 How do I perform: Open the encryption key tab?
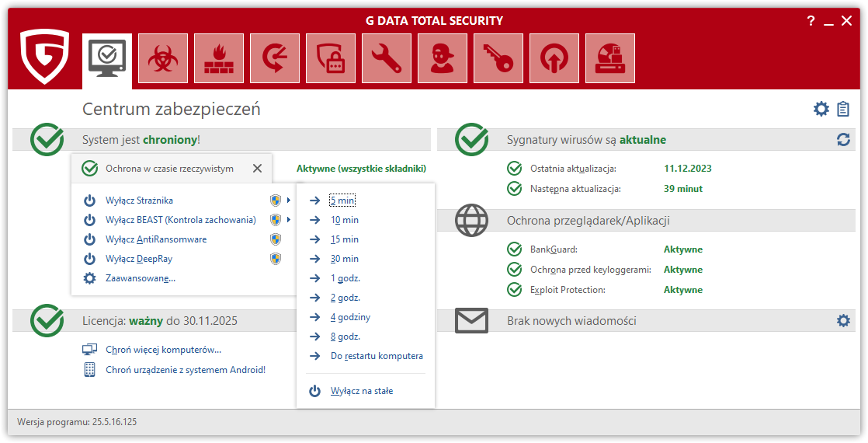(x=498, y=59)
